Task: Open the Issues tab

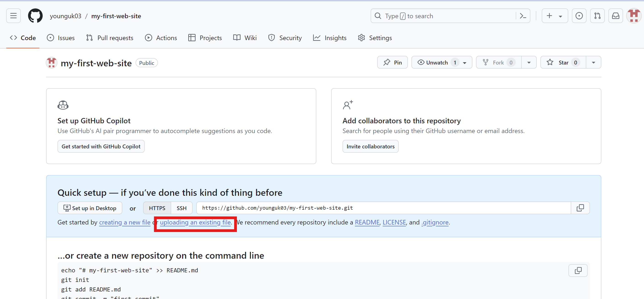Action: [61, 38]
